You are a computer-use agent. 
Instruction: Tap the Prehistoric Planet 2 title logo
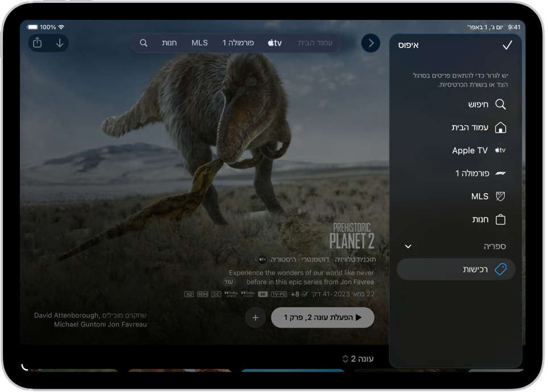[x=352, y=236]
